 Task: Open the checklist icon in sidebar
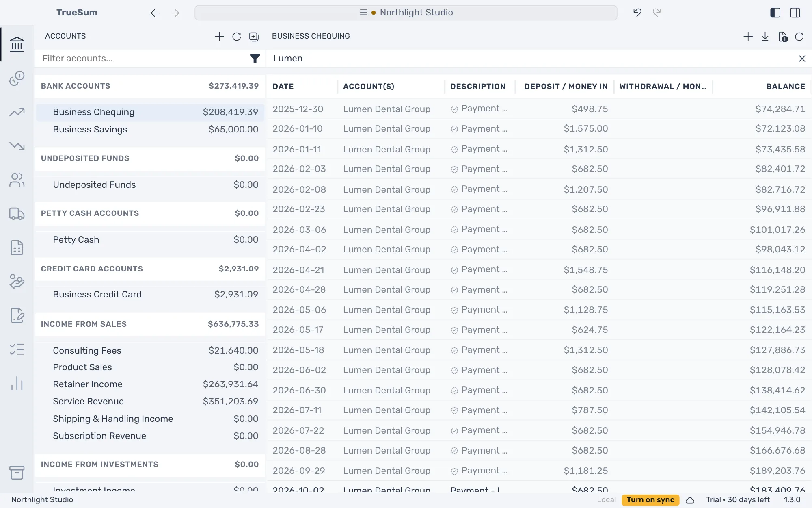click(17, 349)
